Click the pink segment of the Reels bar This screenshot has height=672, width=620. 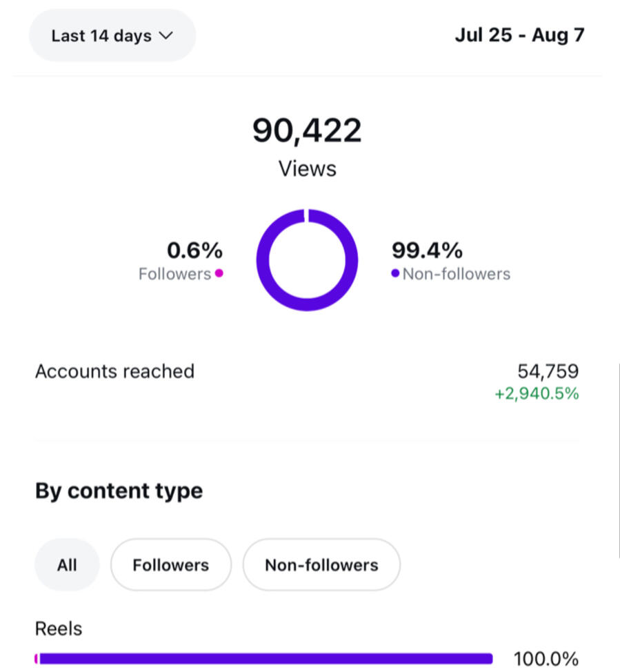point(36,659)
